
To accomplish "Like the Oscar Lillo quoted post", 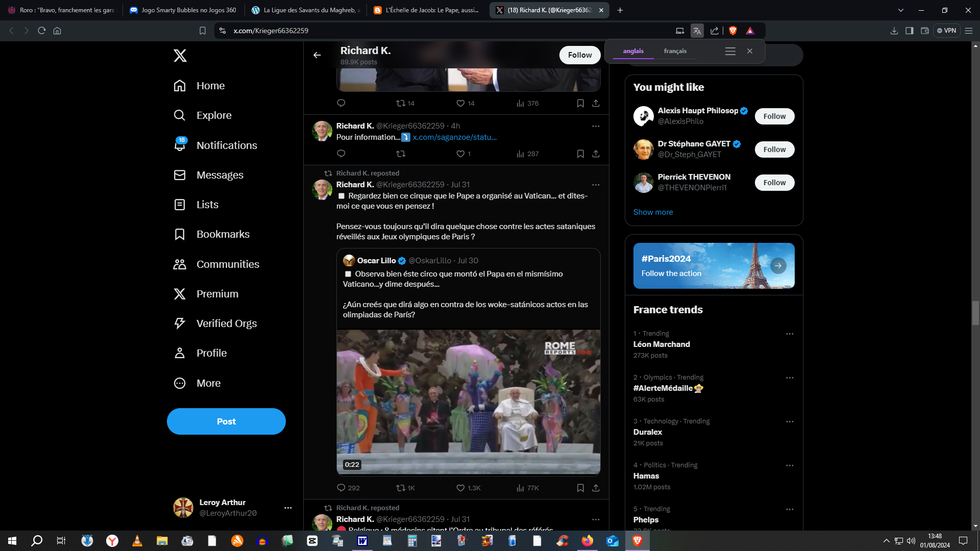I will point(460,488).
